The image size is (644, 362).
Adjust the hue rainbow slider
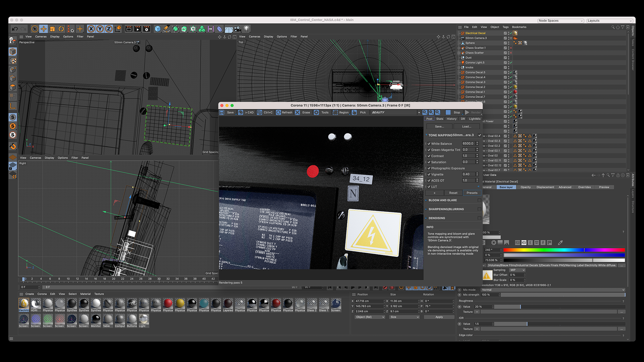[x=564, y=250]
